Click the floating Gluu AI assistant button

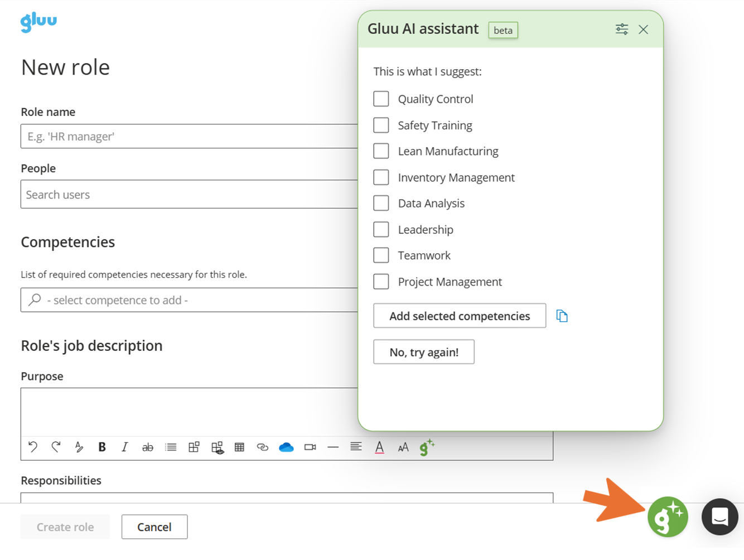click(668, 517)
